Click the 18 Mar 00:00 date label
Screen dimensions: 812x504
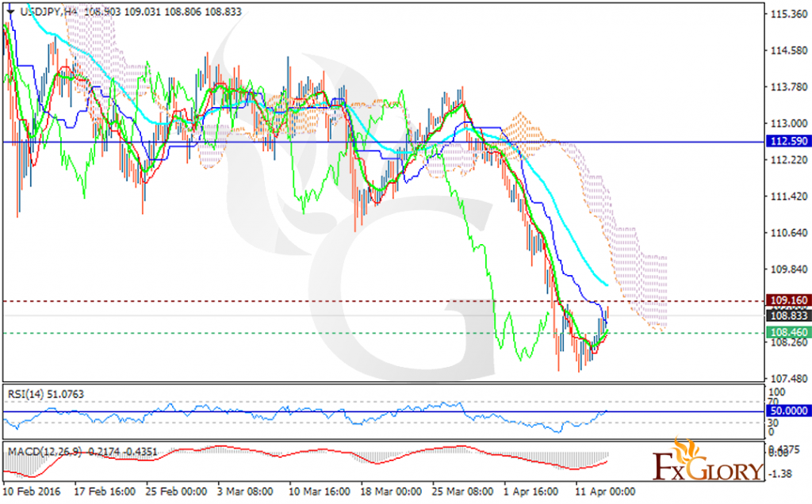[x=390, y=491]
